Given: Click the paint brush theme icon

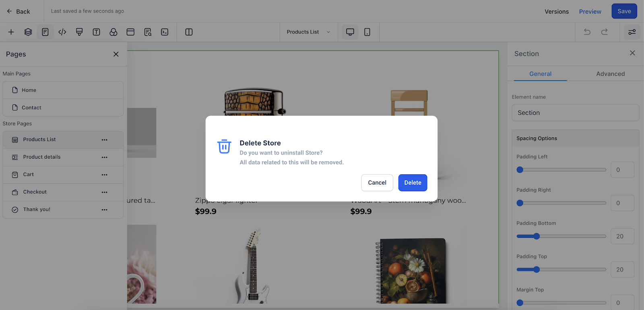Looking at the screenshot, I should 79,32.
